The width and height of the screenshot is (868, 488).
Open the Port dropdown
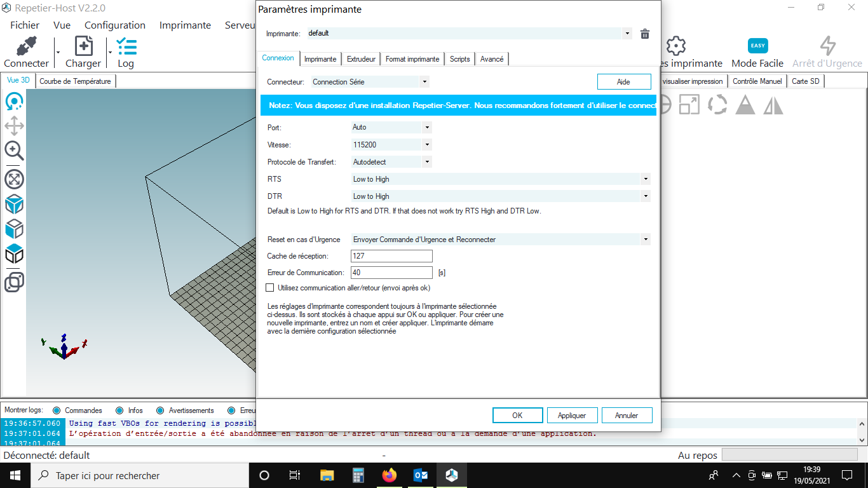[x=426, y=127]
